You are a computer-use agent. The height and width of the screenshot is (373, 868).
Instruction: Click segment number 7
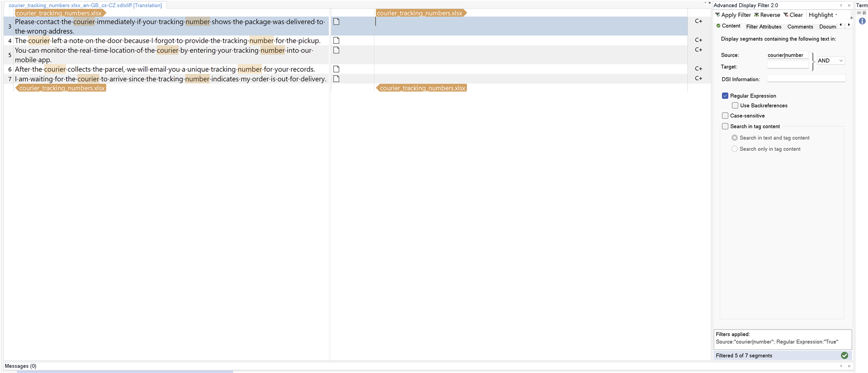coord(10,79)
